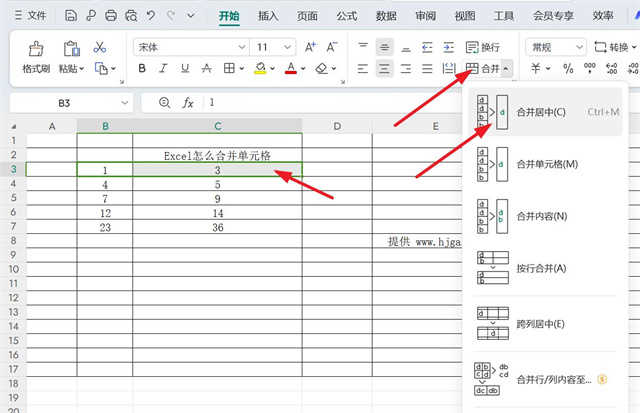Screen dimensions: 640x413
Task: Switch to the 插入 (Insert) tab
Action: 268,16
